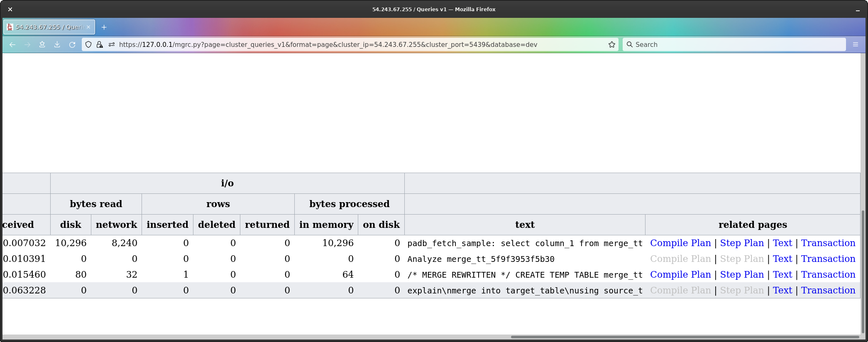Click the 'inserted' column header
This screenshot has height=342, width=868.
click(167, 225)
